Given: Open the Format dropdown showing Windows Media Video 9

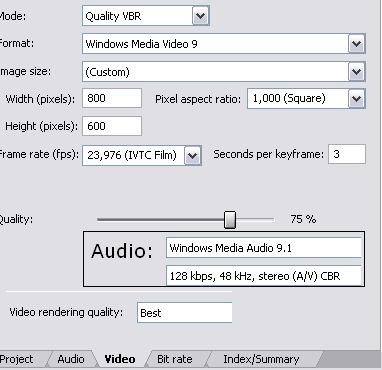Looking at the screenshot, I should (x=224, y=44).
